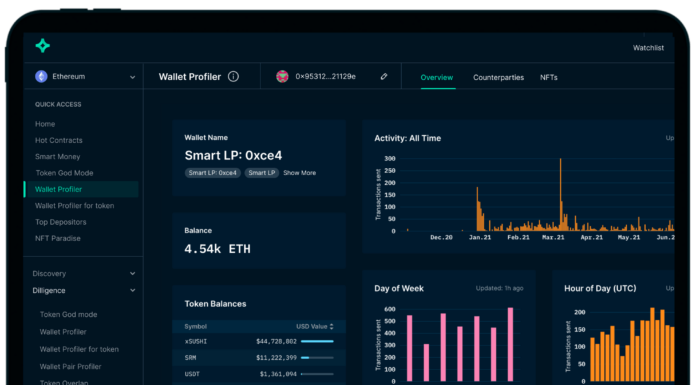Click SRM value $11,222,399
This screenshot has width=696, height=385.
pos(276,357)
